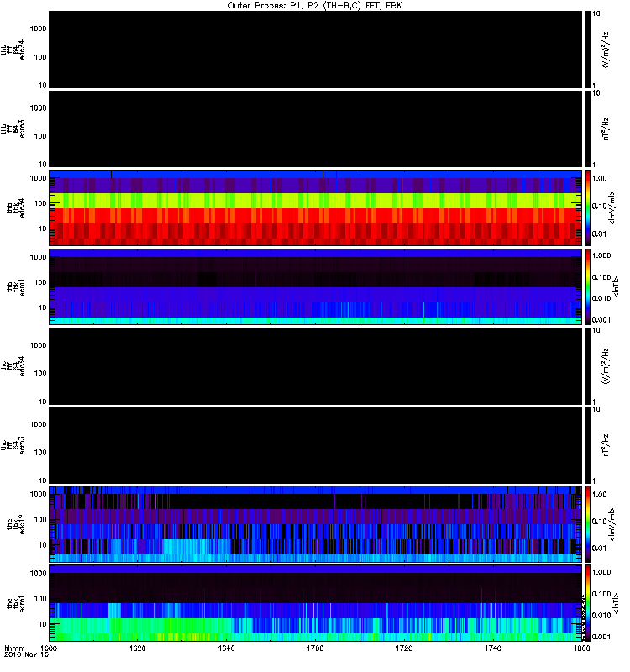Click the 1620 time axis label
Screen dimensions: 630x672
(138, 648)
